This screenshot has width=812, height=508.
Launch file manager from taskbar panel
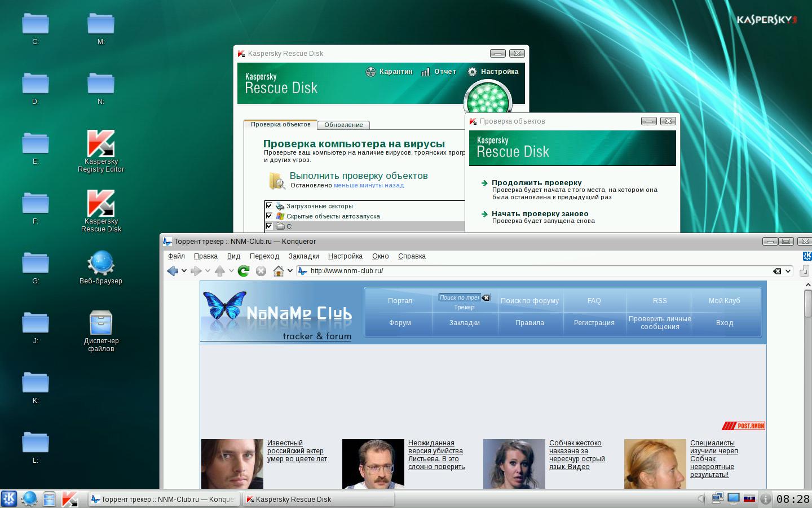[50, 499]
